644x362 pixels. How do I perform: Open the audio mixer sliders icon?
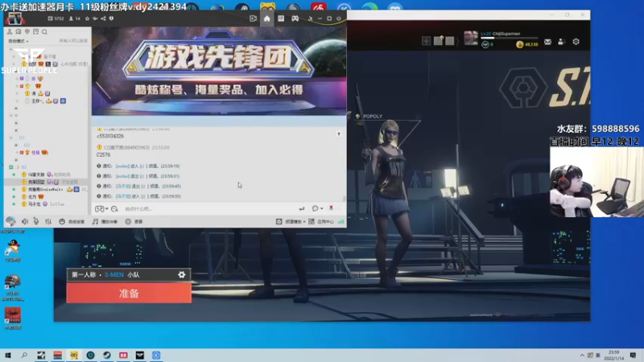48,222
